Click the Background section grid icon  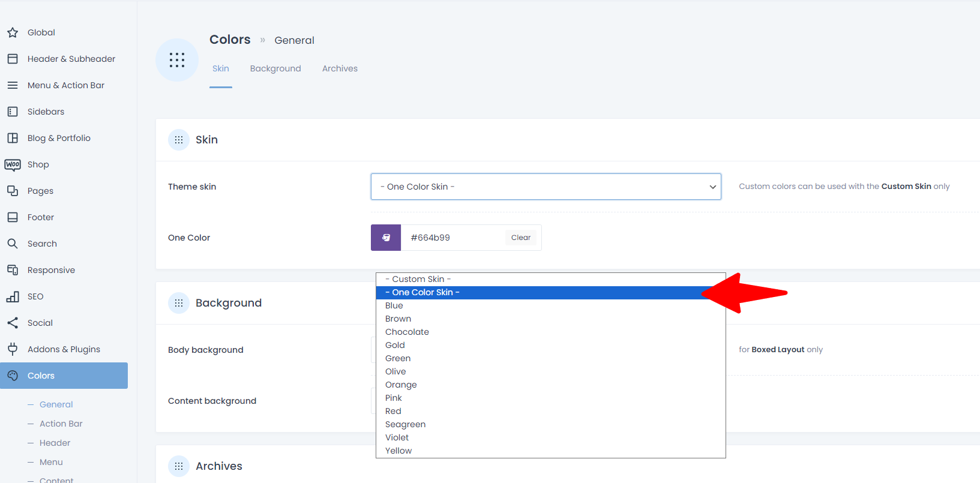pyautogui.click(x=179, y=303)
